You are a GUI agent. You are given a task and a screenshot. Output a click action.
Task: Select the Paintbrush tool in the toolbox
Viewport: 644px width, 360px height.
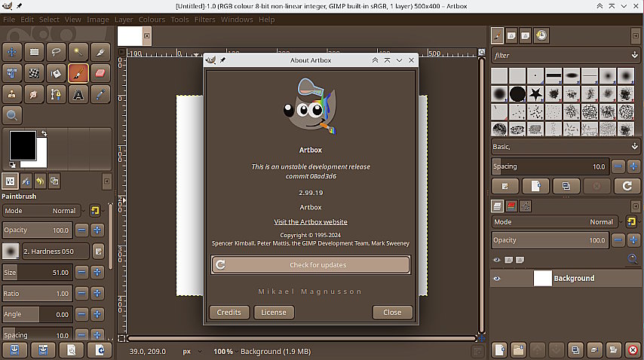(x=78, y=73)
